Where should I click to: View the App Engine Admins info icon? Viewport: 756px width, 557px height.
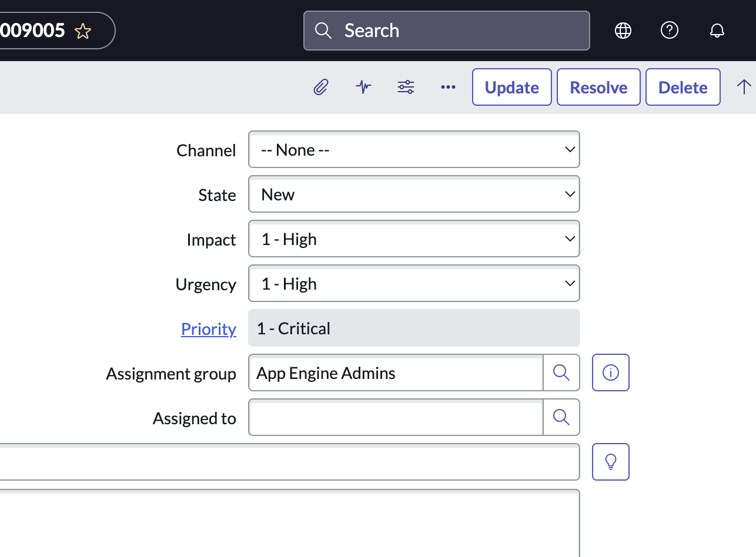click(x=610, y=373)
